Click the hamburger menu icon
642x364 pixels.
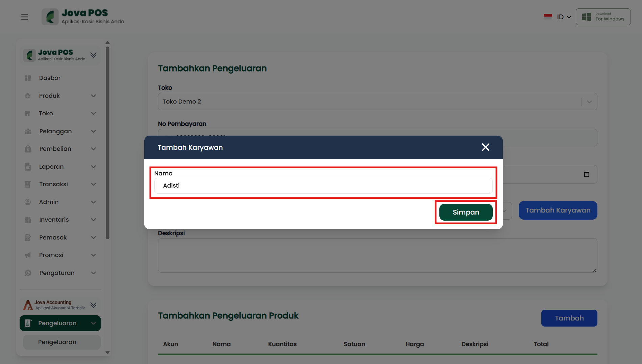pyautogui.click(x=25, y=17)
